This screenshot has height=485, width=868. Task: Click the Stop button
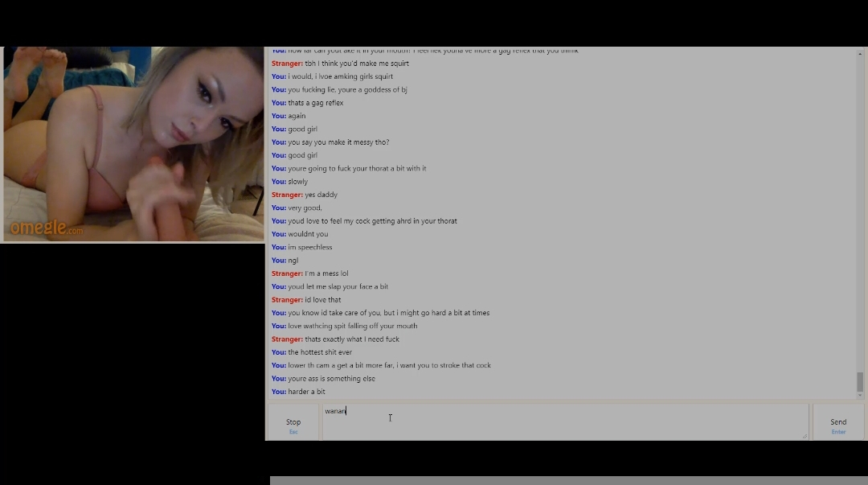[x=293, y=422]
